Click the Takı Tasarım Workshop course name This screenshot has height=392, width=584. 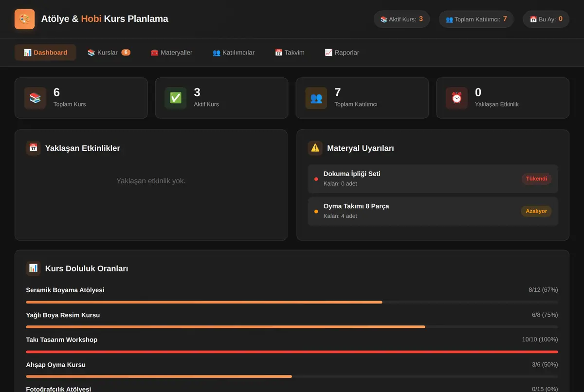[x=62, y=339]
